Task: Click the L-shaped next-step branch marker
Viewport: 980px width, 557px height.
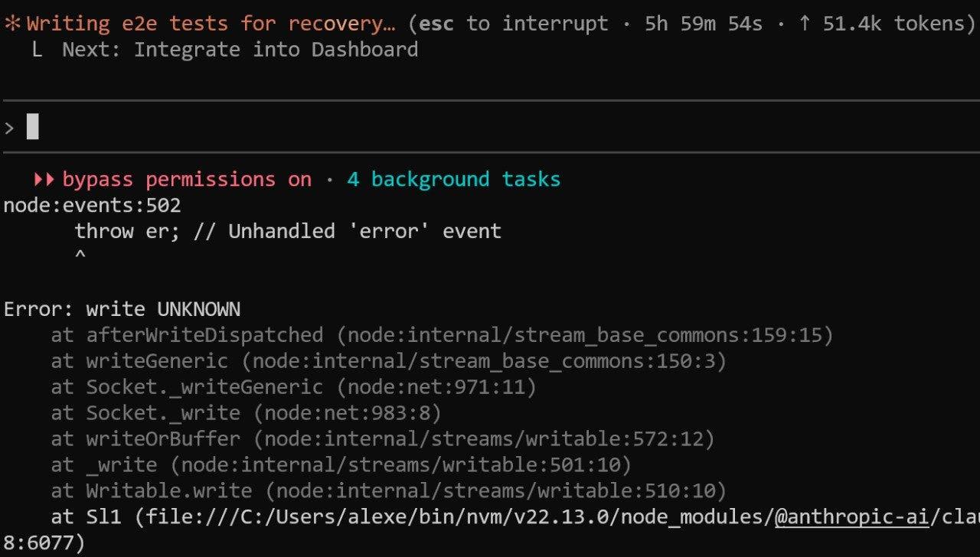Action: pos(38,50)
